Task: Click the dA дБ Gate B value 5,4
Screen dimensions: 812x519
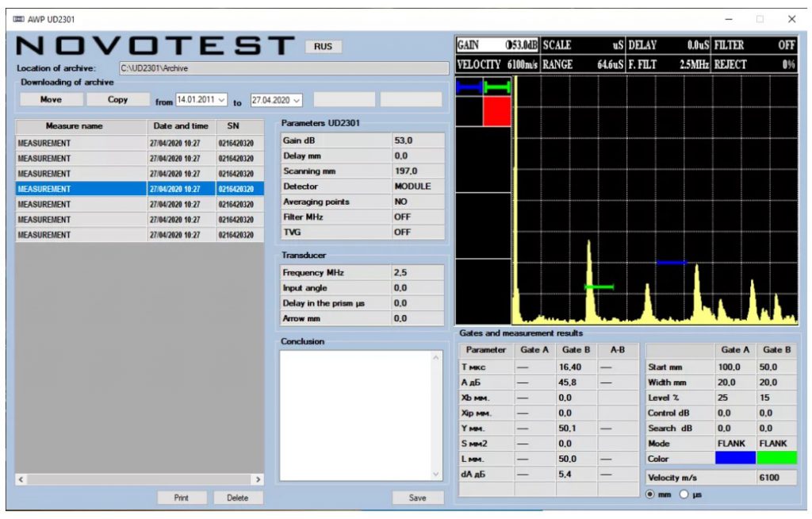Action: 576,474
